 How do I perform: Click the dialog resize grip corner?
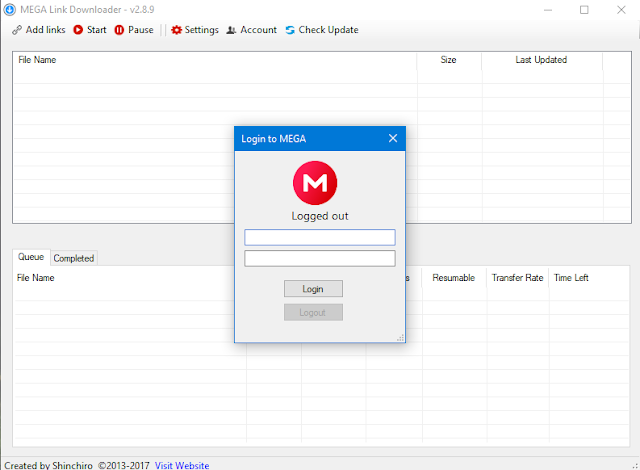point(400,337)
